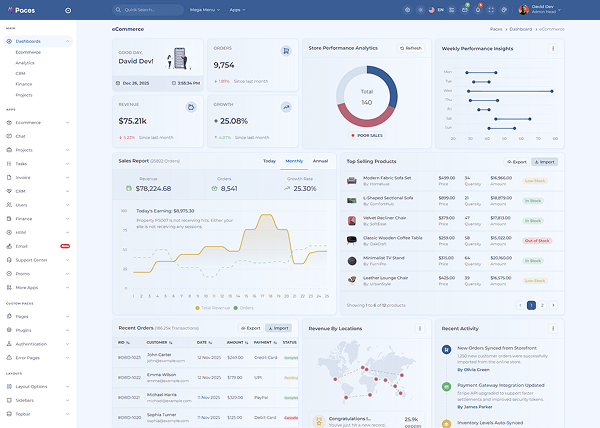The width and height of the screenshot is (600, 428).
Task: Go to next page of products
Action: tap(554, 305)
